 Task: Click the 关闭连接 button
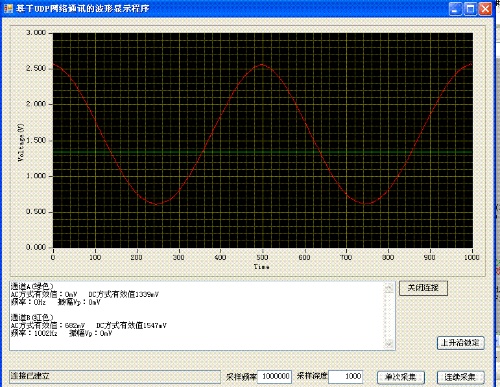[x=423, y=288]
